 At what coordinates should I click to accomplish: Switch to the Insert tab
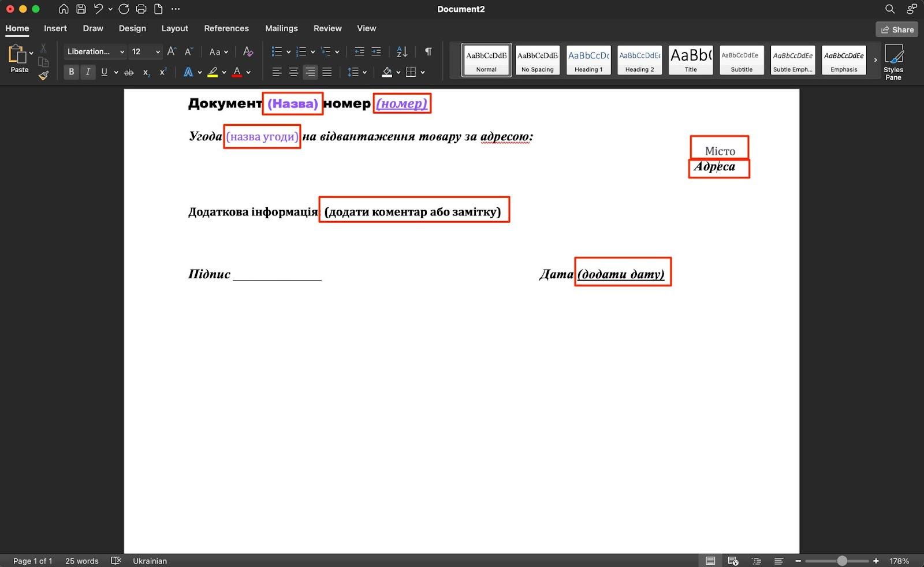tap(55, 28)
